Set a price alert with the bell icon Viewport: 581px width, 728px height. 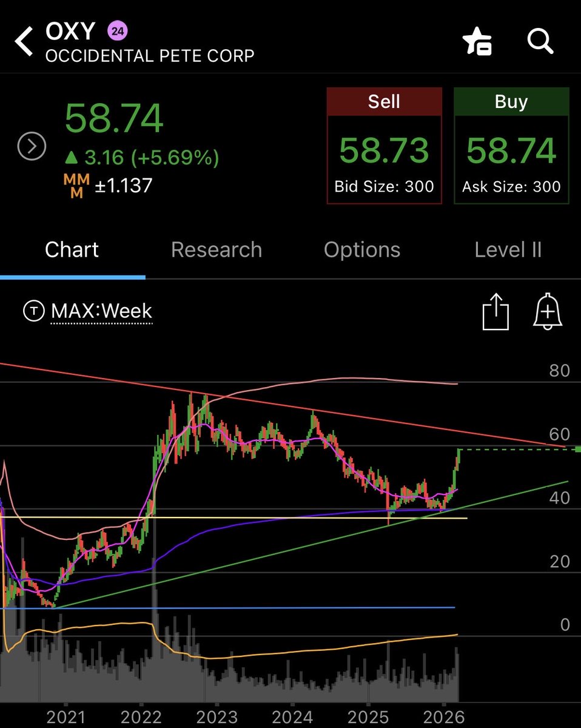click(x=546, y=311)
